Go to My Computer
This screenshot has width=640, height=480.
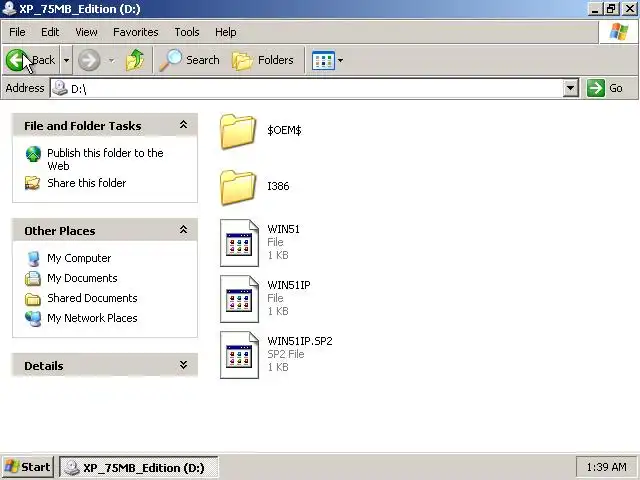click(x=79, y=258)
